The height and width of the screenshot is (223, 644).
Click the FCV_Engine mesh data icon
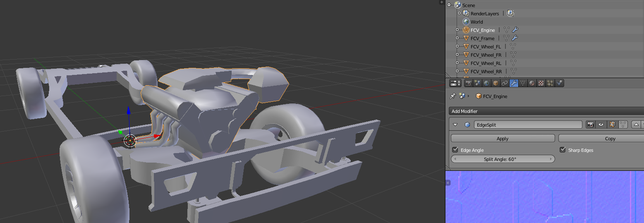507,30
